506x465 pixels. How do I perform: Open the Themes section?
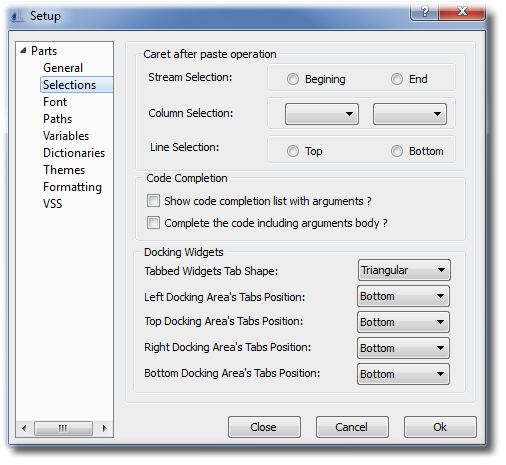[x=64, y=170]
